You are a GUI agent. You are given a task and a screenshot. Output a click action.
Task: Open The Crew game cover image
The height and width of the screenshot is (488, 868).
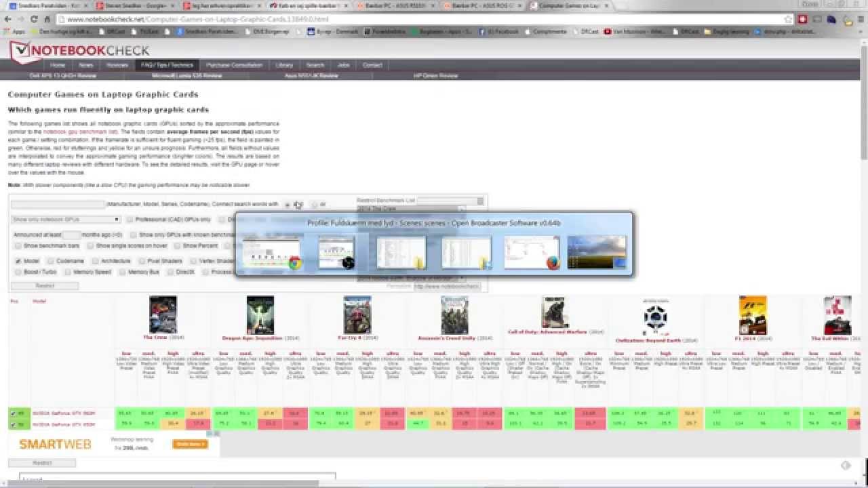163,314
